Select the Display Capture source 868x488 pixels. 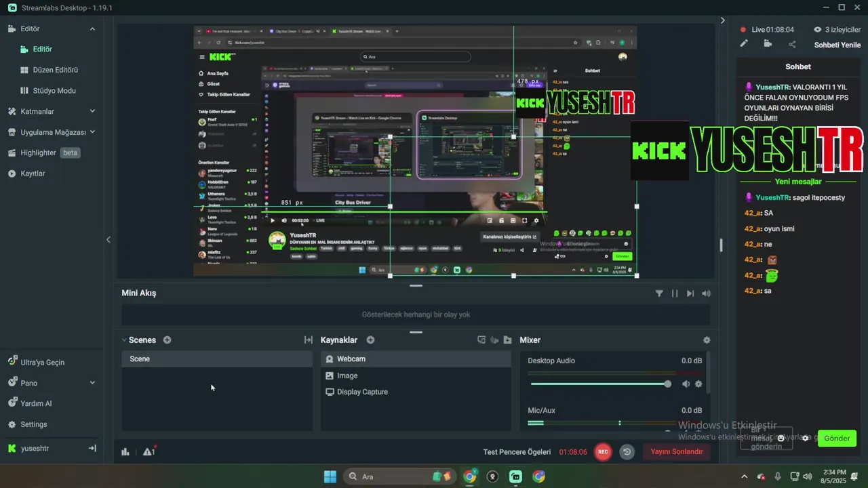416,392
